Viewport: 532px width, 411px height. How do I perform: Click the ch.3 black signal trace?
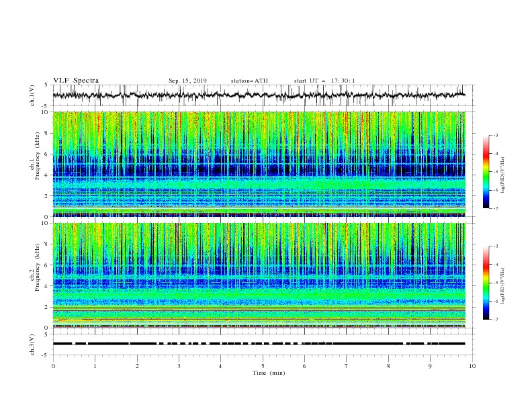(x=259, y=344)
